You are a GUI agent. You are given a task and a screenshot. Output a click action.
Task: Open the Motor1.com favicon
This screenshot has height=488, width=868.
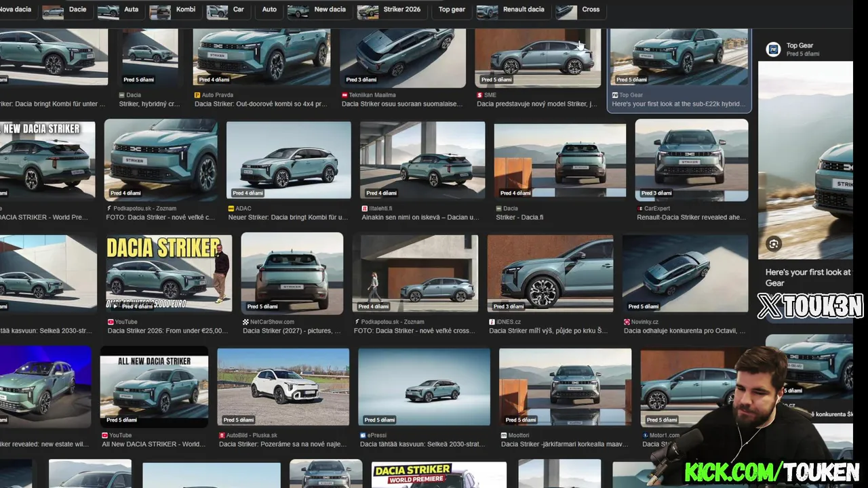click(645, 435)
